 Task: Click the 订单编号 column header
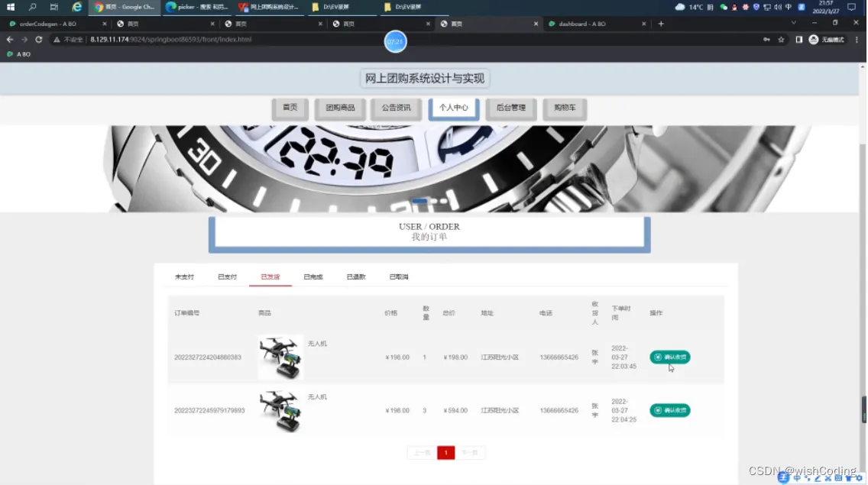(186, 313)
